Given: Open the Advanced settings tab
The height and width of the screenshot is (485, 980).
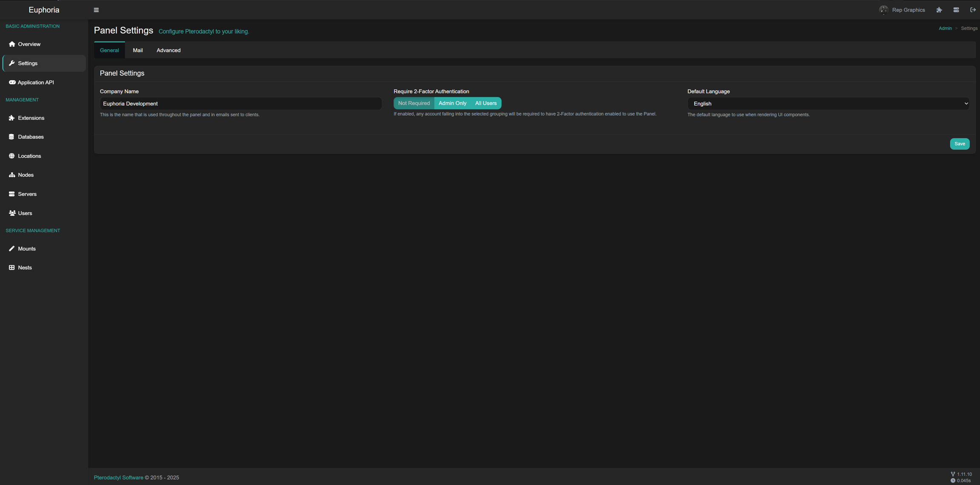Looking at the screenshot, I should pos(168,50).
